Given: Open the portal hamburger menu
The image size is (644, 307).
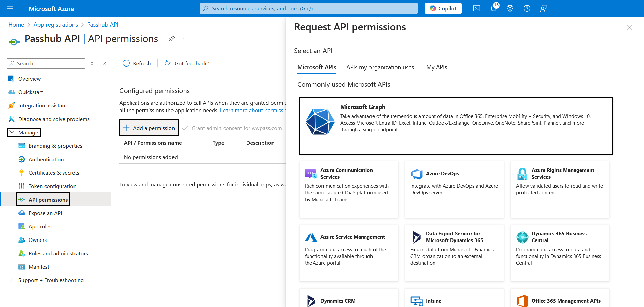Looking at the screenshot, I should (10, 8).
